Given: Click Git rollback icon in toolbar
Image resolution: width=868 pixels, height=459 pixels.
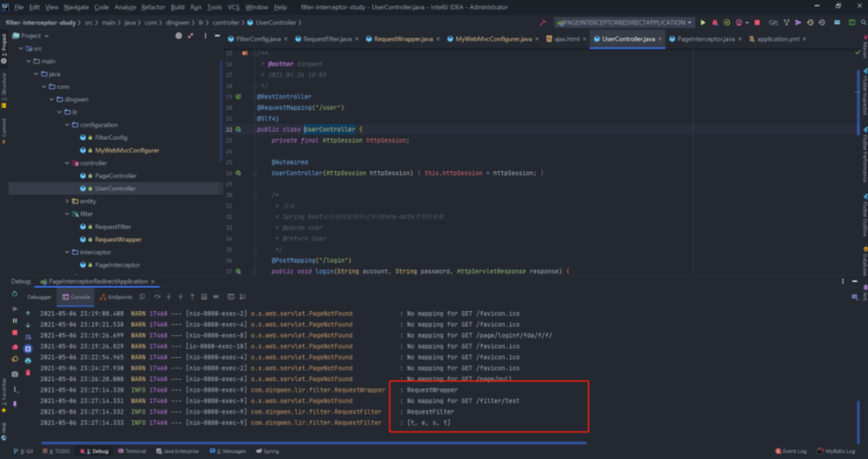Looking at the screenshot, I should [x=821, y=23].
